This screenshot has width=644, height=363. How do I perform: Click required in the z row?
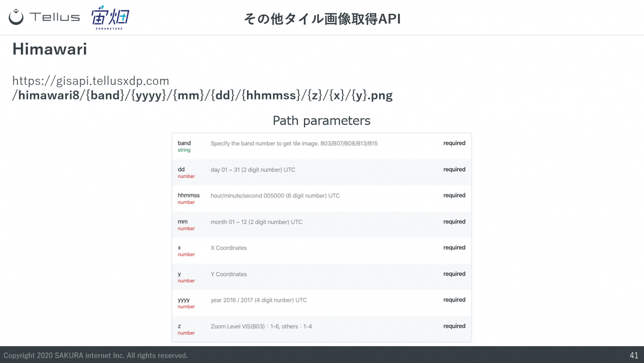[x=454, y=326]
